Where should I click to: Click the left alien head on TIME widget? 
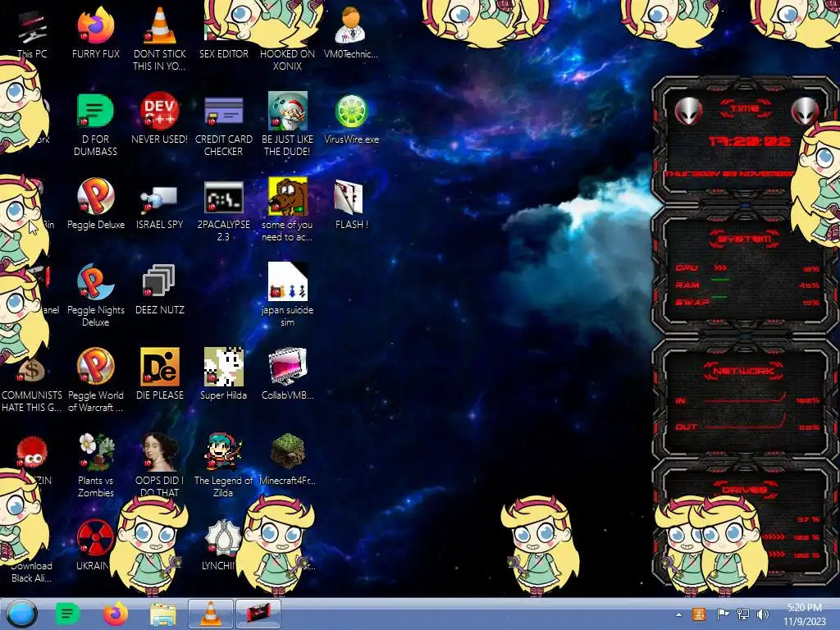(x=688, y=112)
